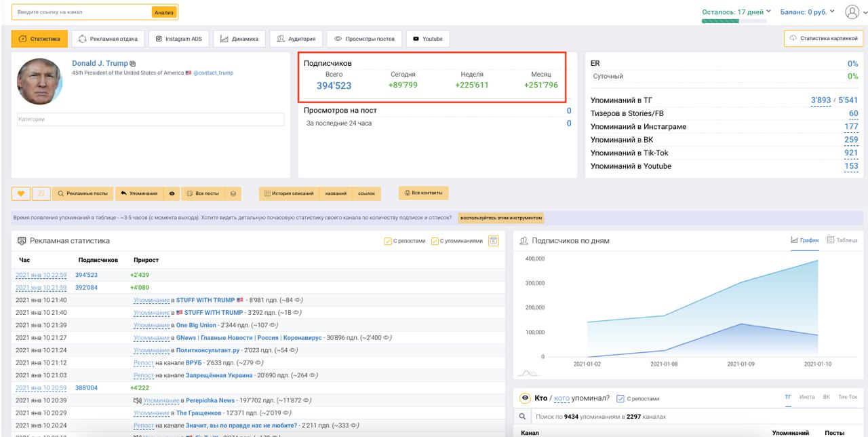Viewport: 868px width, 437px height.
Task: Toggle the С упоминаниями checkbox
Action: pyautogui.click(x=435, y=241)
